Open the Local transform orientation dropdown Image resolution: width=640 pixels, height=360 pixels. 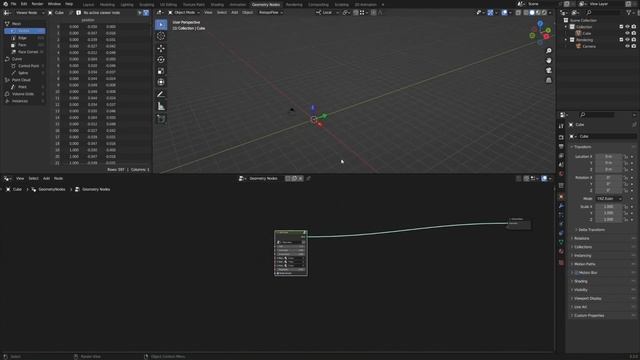pos(327,13)
